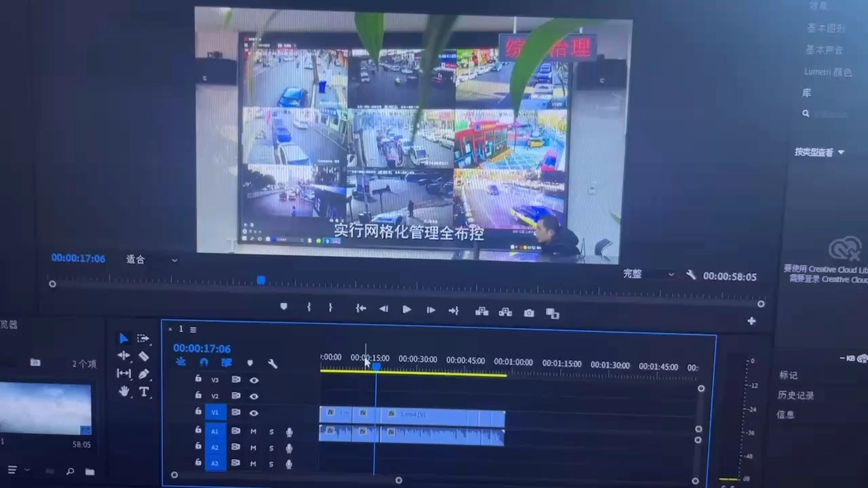Solo audio track A2

tap(271, 448)
